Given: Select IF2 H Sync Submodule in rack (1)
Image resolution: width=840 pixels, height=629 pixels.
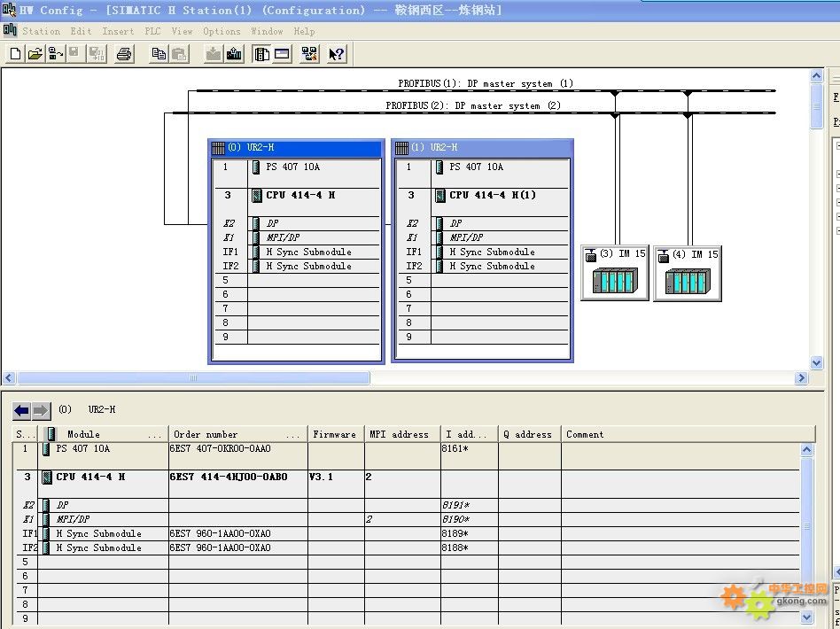Looking at the screenshot, I should [492, 266].
